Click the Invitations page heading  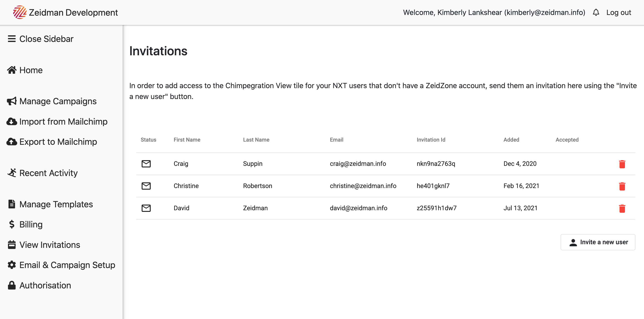tap(158, 51)
